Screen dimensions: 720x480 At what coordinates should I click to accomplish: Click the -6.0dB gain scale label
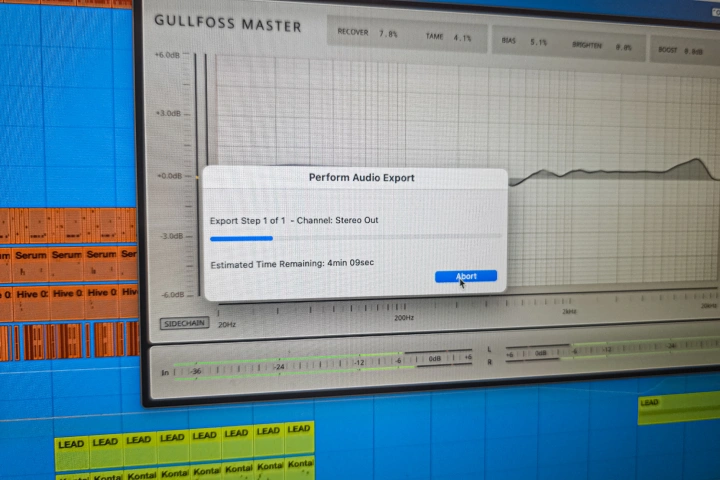(174, 295)
